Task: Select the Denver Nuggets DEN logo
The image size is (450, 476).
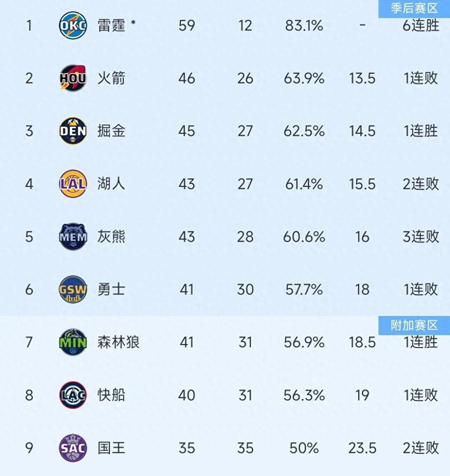Action: pyautogui.click(x=73, y=131)
